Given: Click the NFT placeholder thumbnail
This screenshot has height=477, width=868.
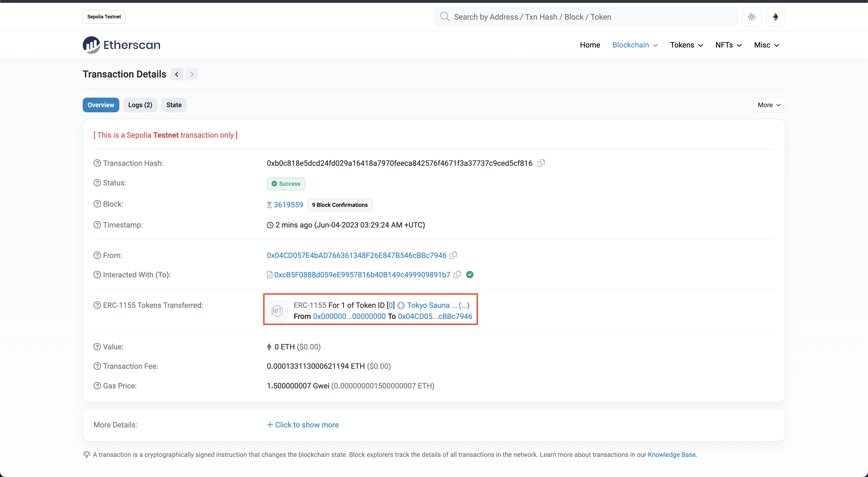Looking at the screenshot, I should [x=277, y=311].
